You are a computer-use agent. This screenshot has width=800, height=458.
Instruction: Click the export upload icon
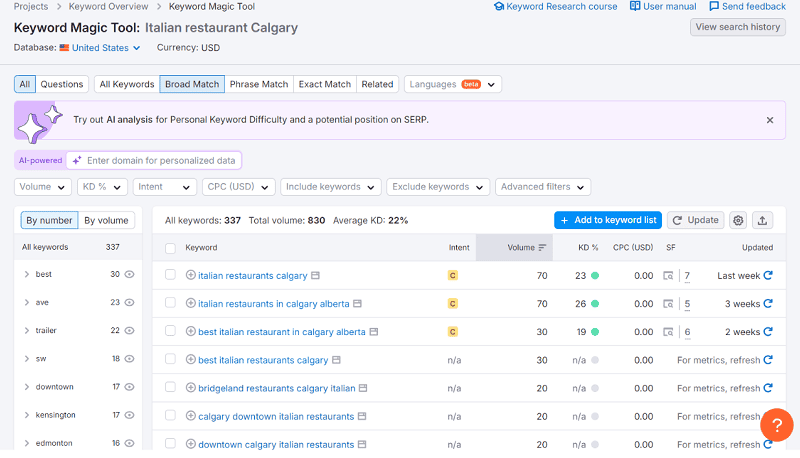(x=762, y=220)
